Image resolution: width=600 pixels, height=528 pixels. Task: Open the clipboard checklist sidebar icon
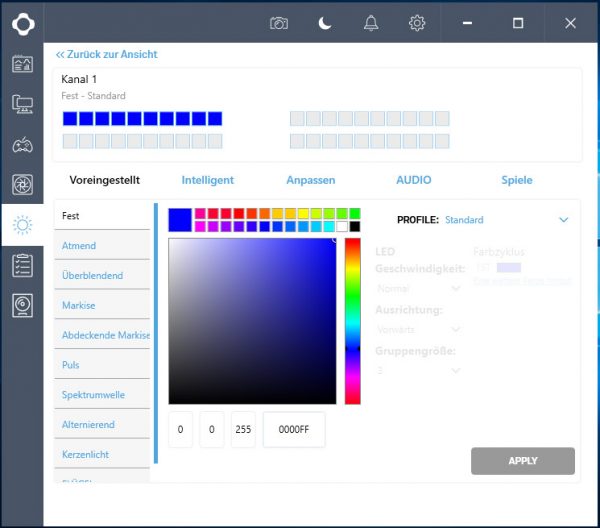[23, 265]
